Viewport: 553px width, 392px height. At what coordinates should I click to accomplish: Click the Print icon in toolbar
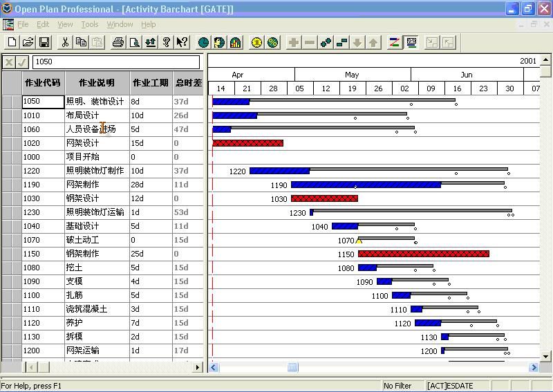(118, 43)
